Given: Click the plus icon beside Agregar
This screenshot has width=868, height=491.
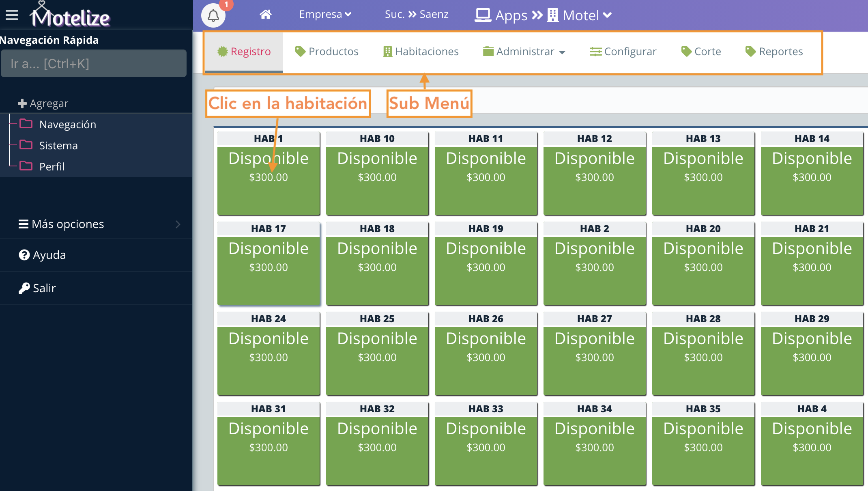Looking at the screenshot, I should coord(22,103).
